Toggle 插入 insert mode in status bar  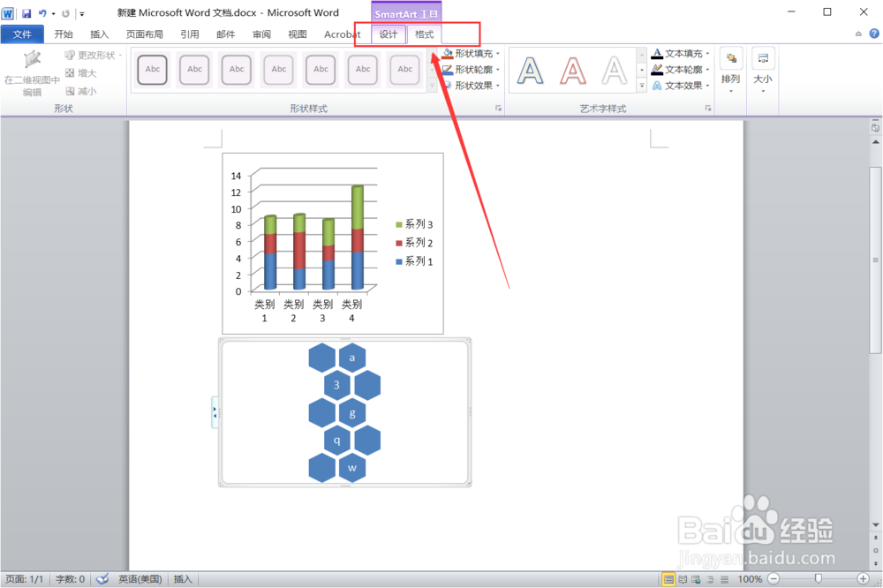pyautogui.click(x=183, y=579)
